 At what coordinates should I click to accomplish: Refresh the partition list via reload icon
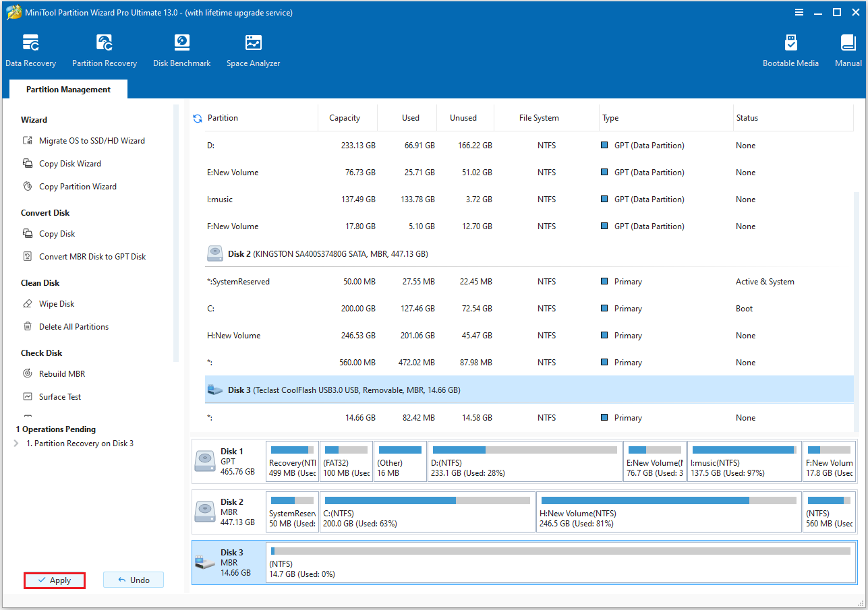point(198,118)
